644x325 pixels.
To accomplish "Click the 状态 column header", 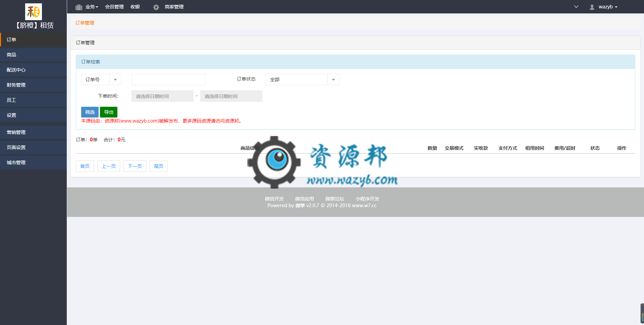I will [x=595, y=148].
